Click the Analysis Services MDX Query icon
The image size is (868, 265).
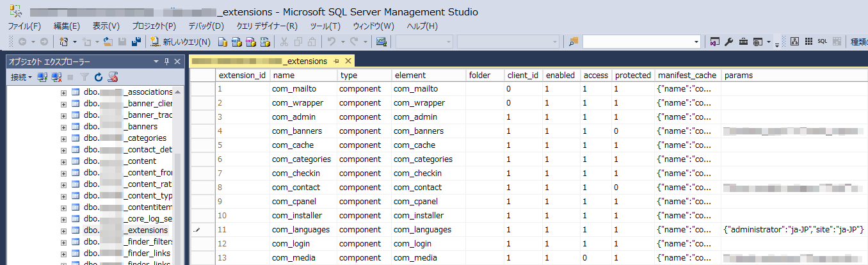tap(236, 42)
